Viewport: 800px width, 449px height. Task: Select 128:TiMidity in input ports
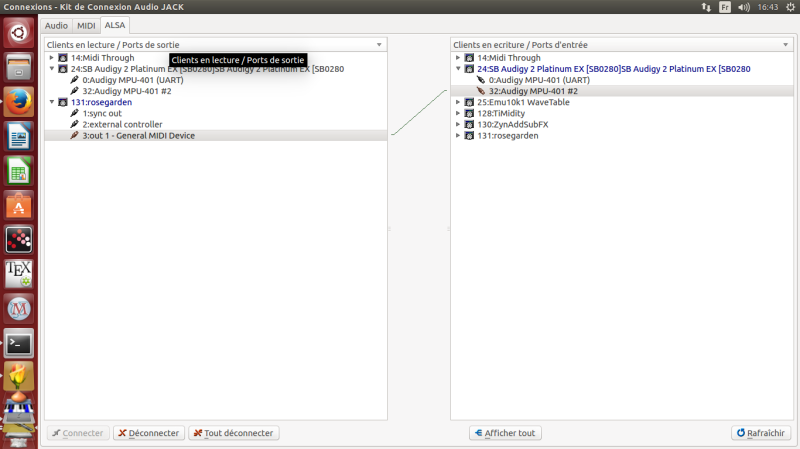tap(501, 113)
